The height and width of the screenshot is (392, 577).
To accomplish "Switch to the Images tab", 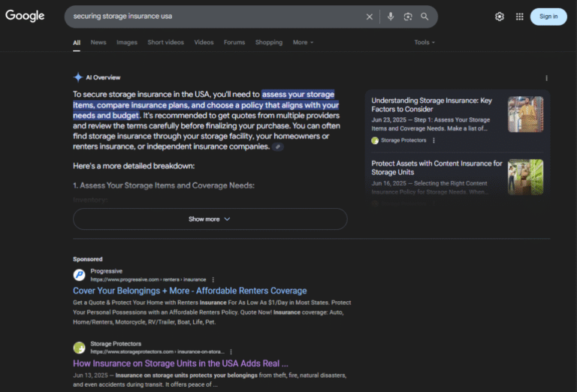I will tap(127, 42).
